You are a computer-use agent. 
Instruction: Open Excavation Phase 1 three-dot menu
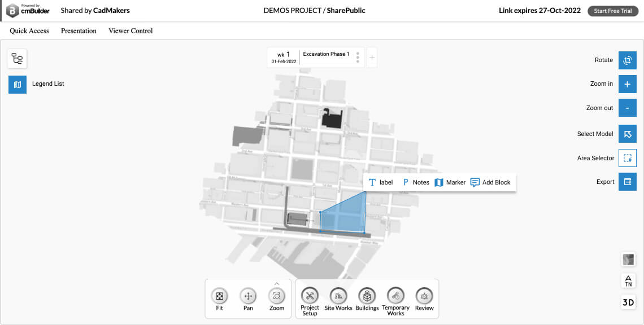click(358, 58)
